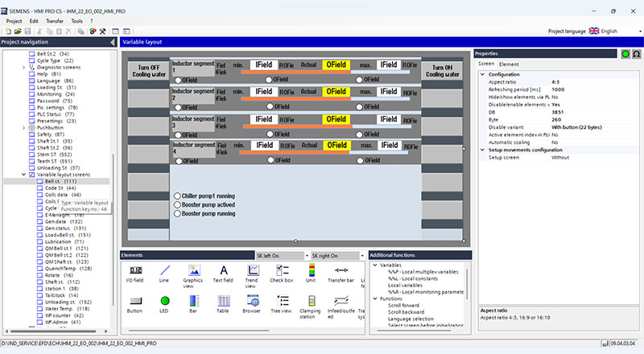Click the Turn ON Cooling water button
The image size is (644, 354).
click(442, 71)
